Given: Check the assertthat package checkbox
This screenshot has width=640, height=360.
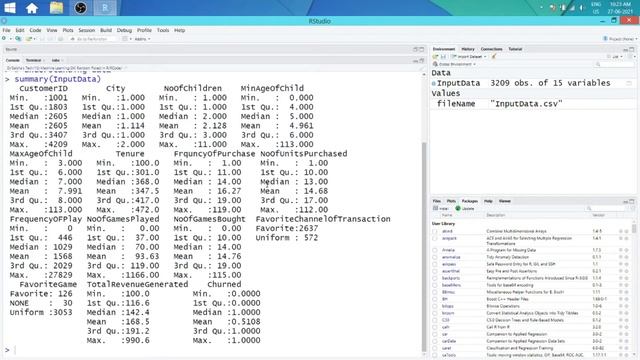Looking at the screenshot, I should [x=435, y=271].
